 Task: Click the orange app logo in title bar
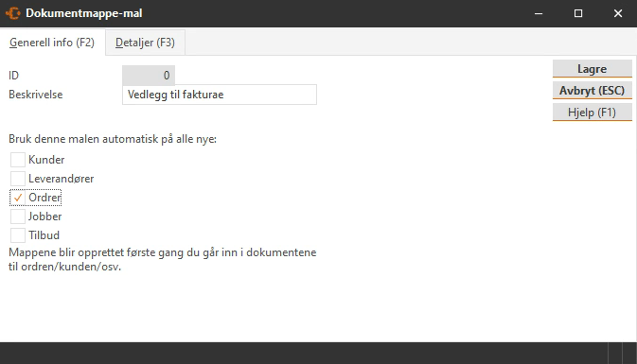coord(13,13)
